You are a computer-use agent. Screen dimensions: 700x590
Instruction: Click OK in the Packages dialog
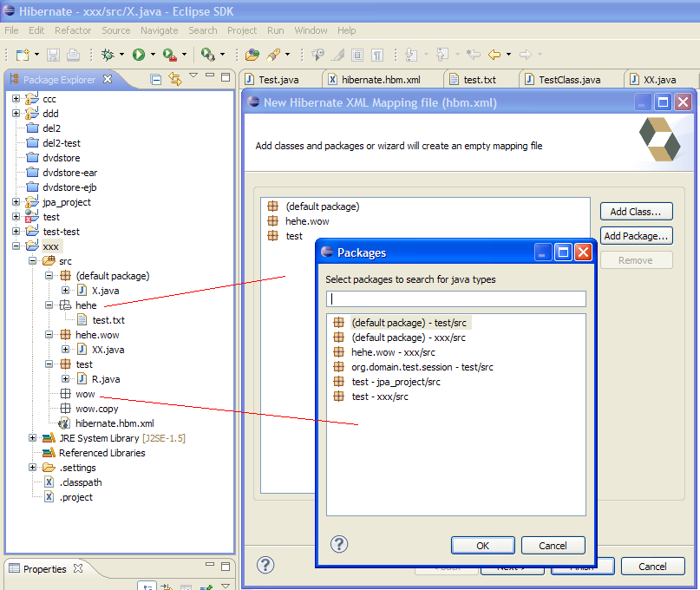(x=482, y=546)
